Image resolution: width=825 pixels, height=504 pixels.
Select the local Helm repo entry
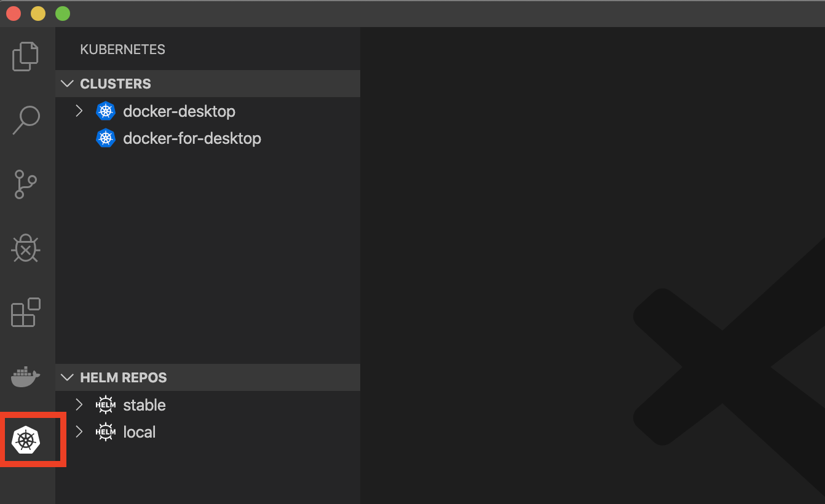139,431
